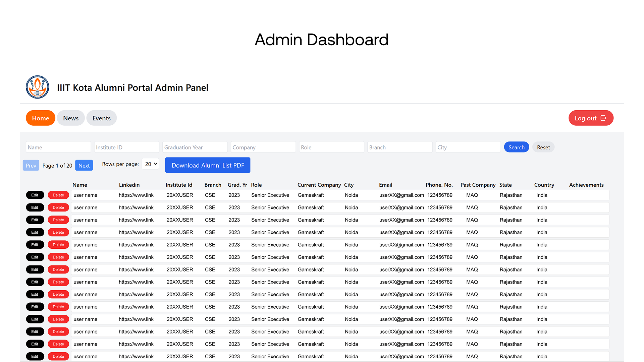This screenshot has height=362, width=644.
Task: Go to Next page of results
Action: click(84, 166)
